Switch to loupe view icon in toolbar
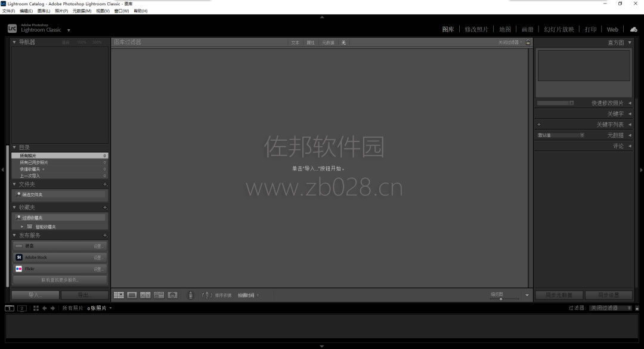The image size is (644, 349). point(132,295)
